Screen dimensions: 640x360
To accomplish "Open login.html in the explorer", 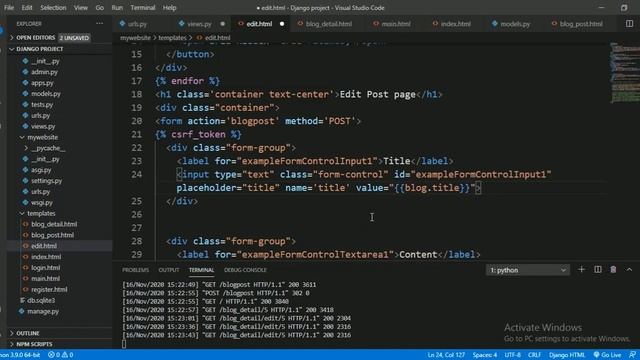I will coord(46,268).
